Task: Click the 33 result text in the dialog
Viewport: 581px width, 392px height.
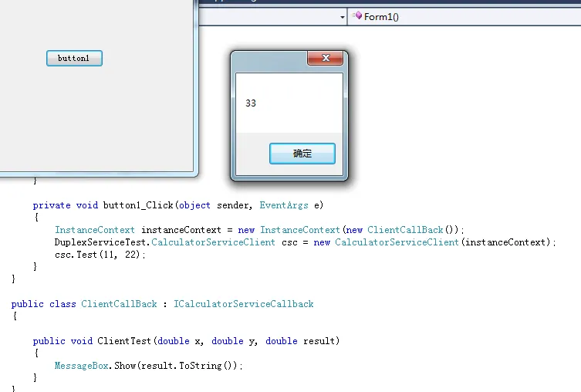Action: (x=251, y=103)
